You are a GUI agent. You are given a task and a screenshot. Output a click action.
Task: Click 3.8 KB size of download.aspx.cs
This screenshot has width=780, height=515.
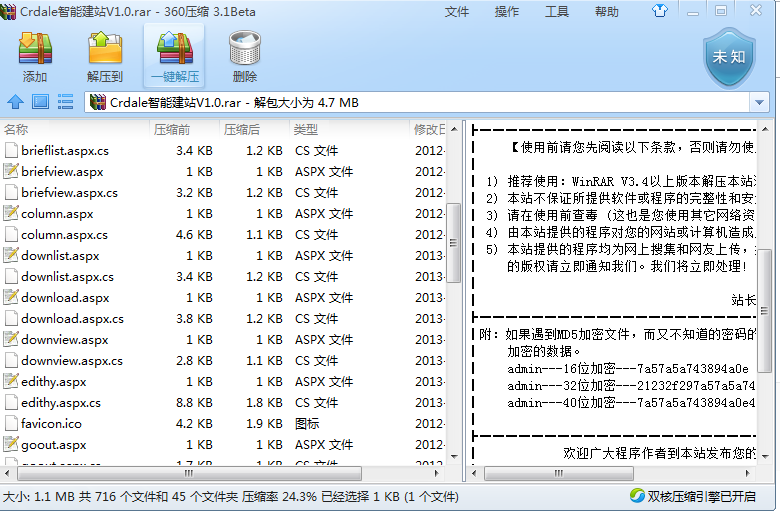point(194,318)
